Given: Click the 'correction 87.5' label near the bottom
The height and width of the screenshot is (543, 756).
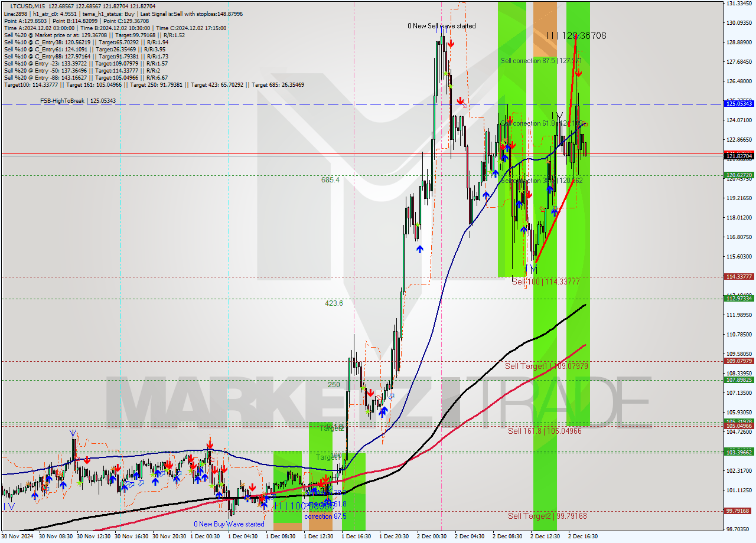Looking at the screenshot, I should coord(325,516).
